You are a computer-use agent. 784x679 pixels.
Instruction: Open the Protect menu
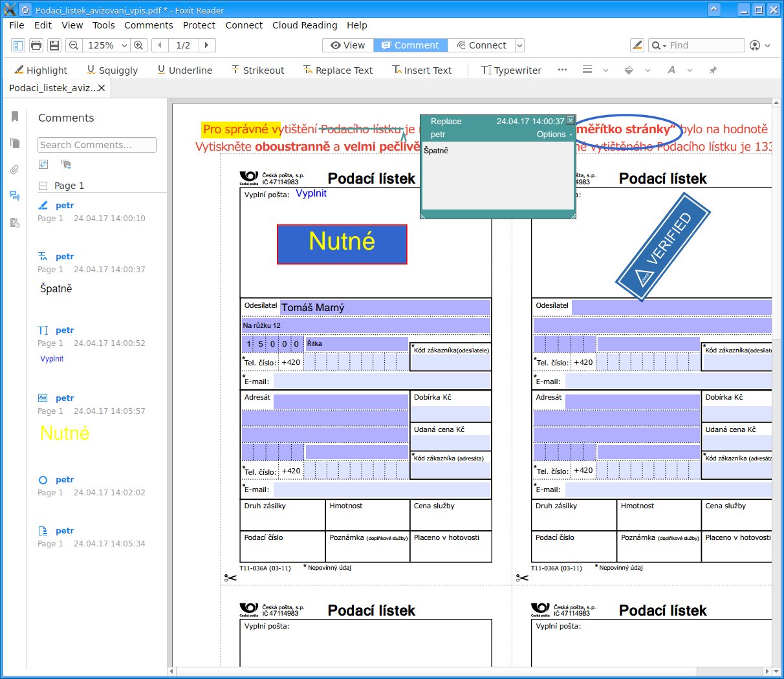pos(199,25)
